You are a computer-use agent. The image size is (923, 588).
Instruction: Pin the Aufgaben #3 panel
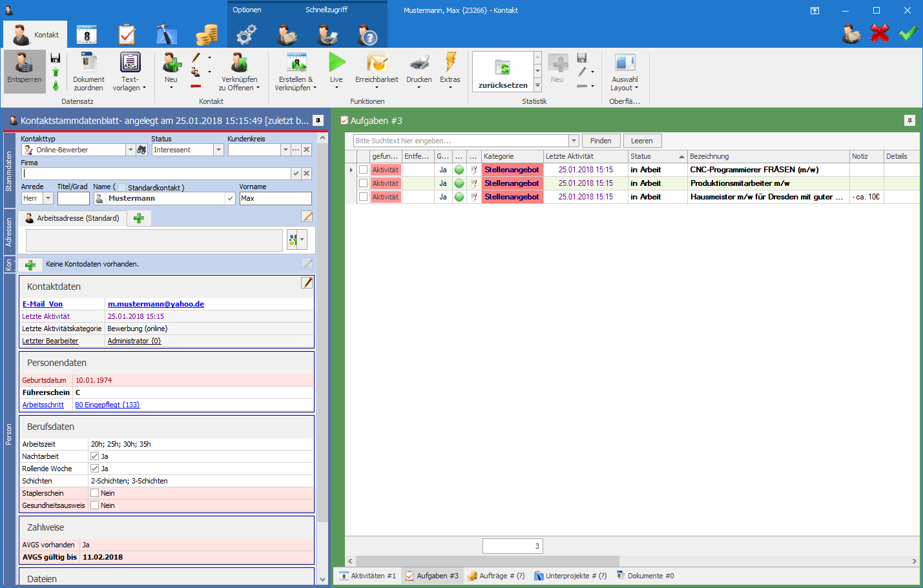pos(909,121)
